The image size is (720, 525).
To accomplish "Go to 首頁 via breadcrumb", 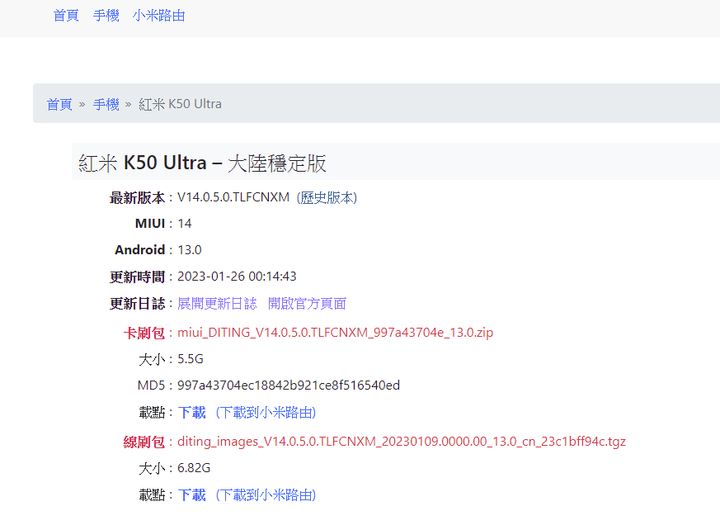I will coord(60,104).
